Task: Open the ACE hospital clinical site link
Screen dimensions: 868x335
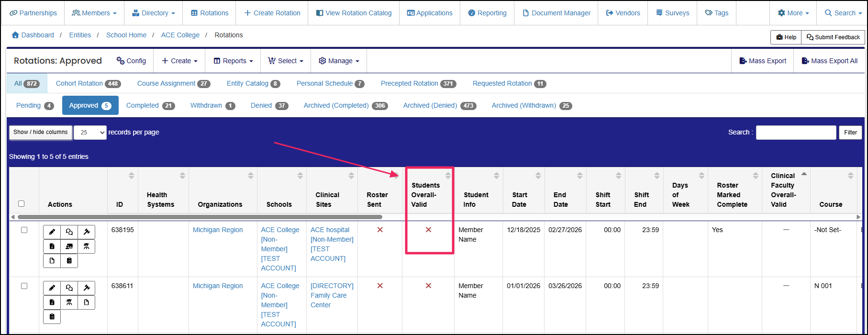Action: [x=330, y=230]
